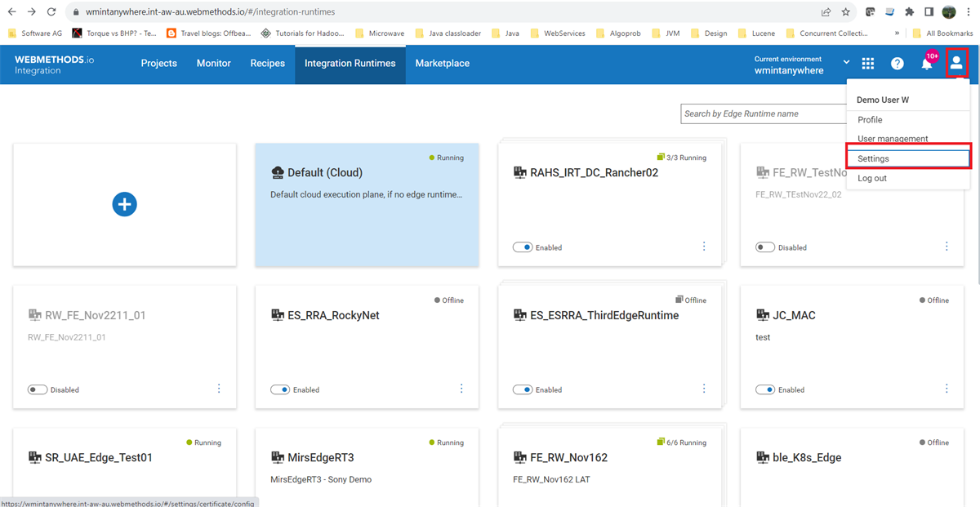Choose User management from the user menu
The image size is (980, 507).
point(908,139)
